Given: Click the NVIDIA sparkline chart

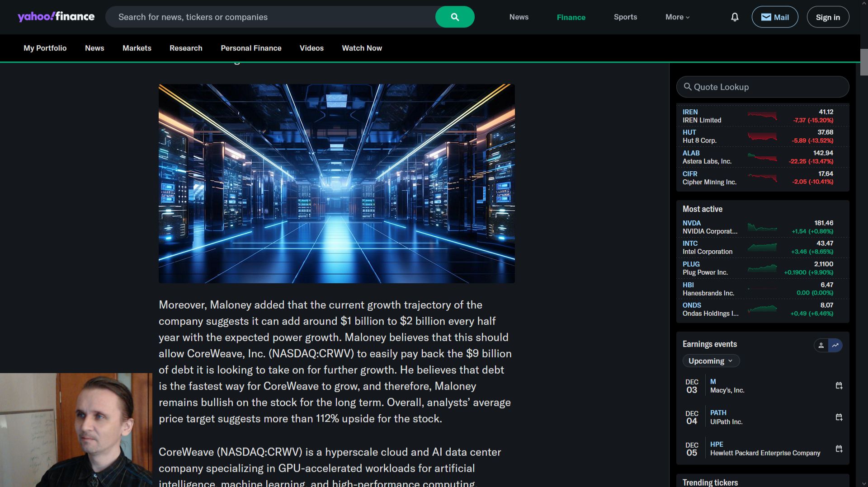Looking at the screenshot, I should coord(762,227).
